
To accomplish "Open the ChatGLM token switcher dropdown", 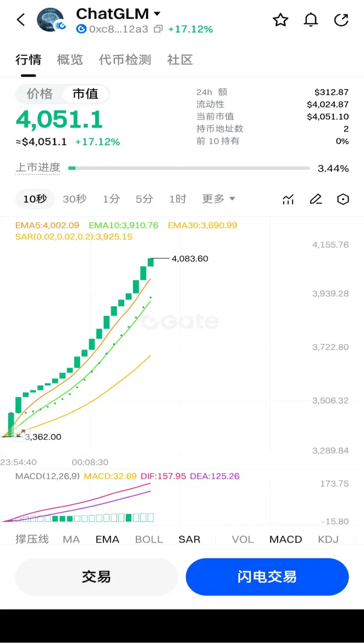I will coord(157,14).
